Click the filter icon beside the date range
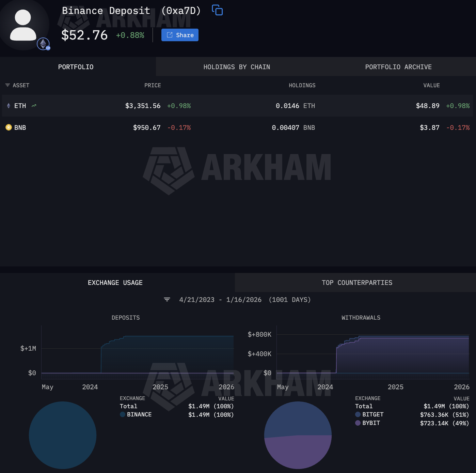The width and height of the screenshot is (476, 473). click(166, 300)
